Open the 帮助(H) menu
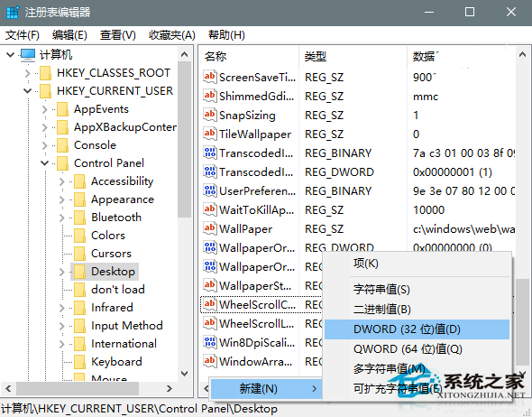This screenshot has width=532, height=417. [x=226, y=35]
